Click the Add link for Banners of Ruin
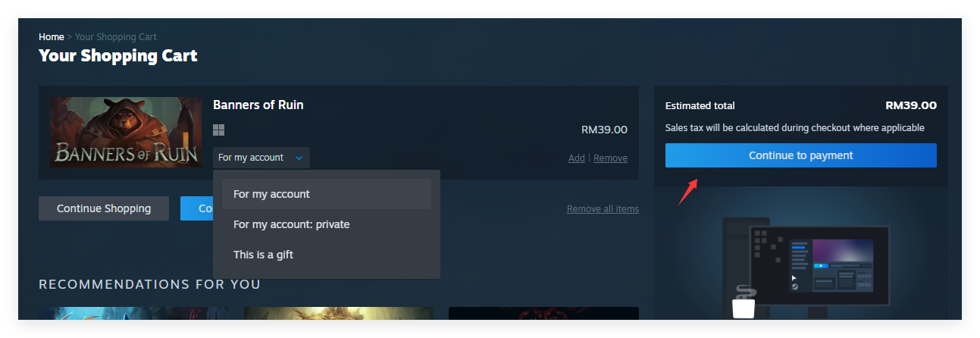Image resolution: width=980 pixels, height=338 pixels. tap(577, 158)
